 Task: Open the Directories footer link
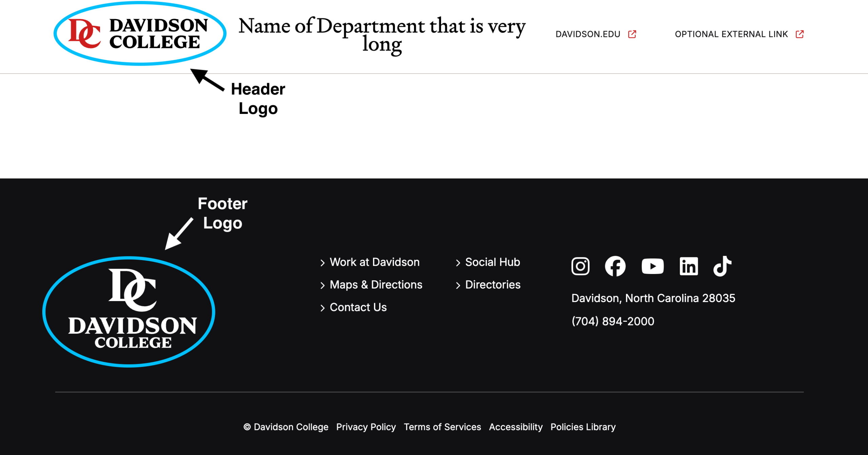pos(493,285)
